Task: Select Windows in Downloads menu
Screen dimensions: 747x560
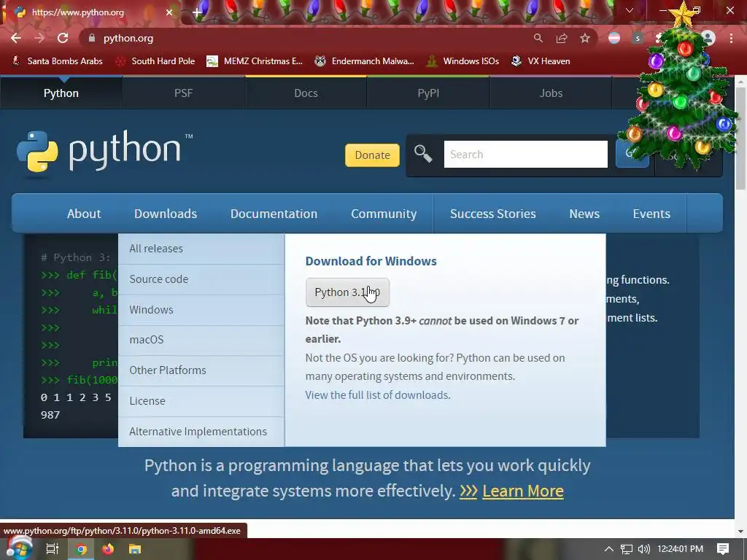Action: [201, 309]
